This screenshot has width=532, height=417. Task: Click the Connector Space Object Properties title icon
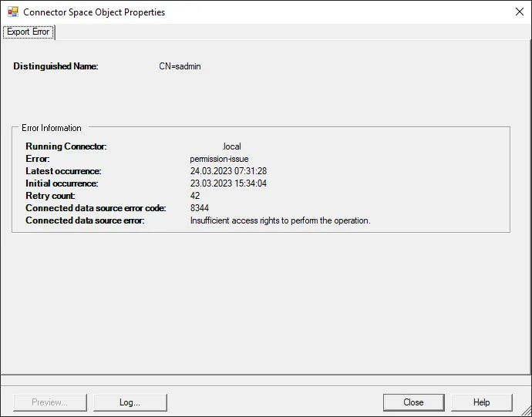[x=13, y=12]
